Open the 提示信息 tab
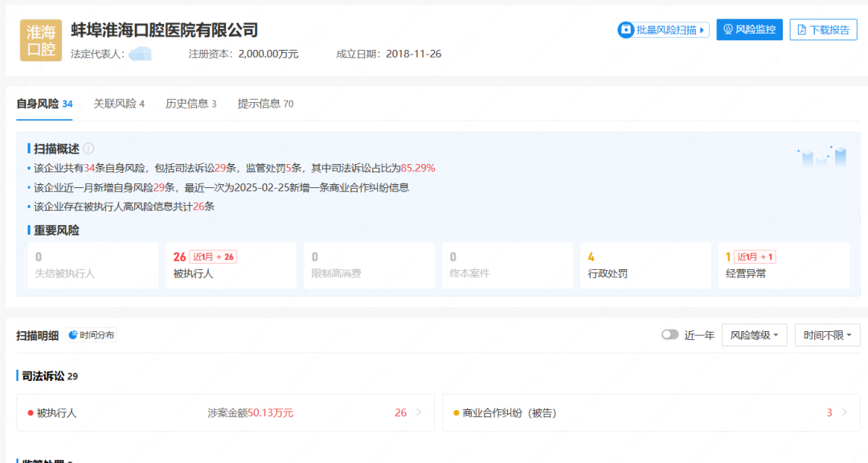Viewport: 868px width, 463px height. (266, 104)
